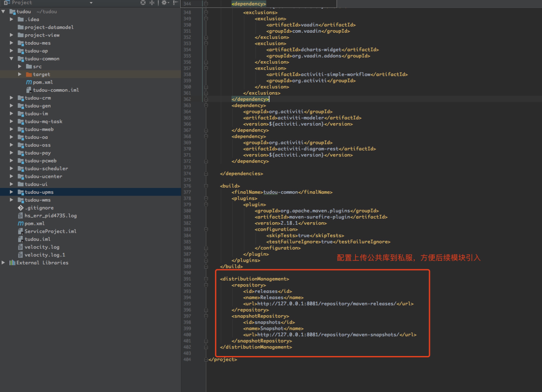Click the tudou-oss module icon
The width and height of the screenshot is (542, 392).
coord(21,145)
